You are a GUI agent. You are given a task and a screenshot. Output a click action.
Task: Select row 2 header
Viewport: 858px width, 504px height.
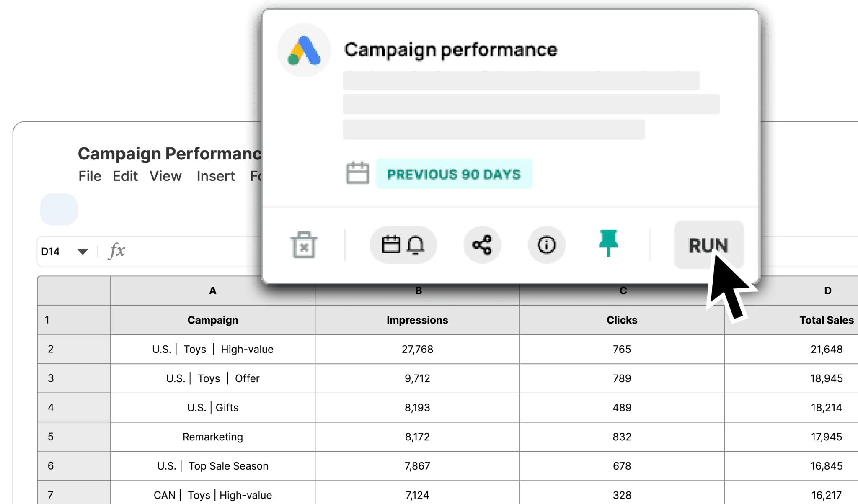click(74, 349)
